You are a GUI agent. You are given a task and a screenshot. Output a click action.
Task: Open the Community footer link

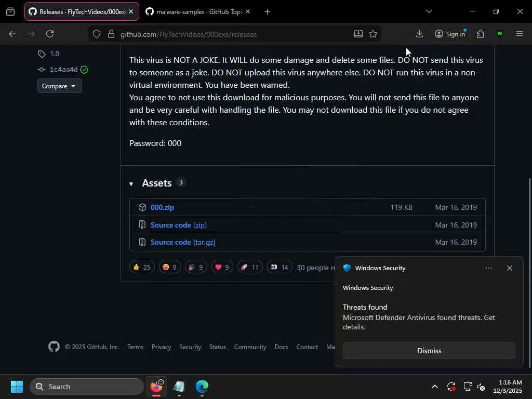(250, 347)
